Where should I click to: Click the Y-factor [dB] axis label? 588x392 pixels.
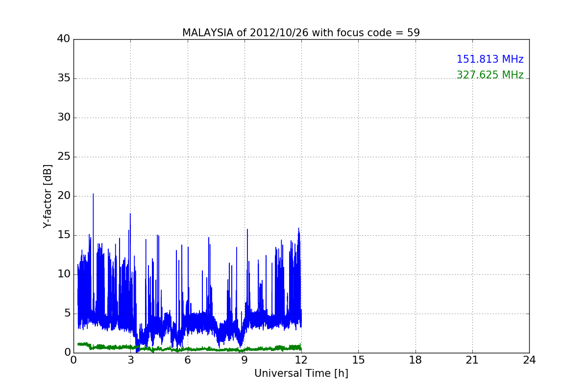(x=48, y=196)
